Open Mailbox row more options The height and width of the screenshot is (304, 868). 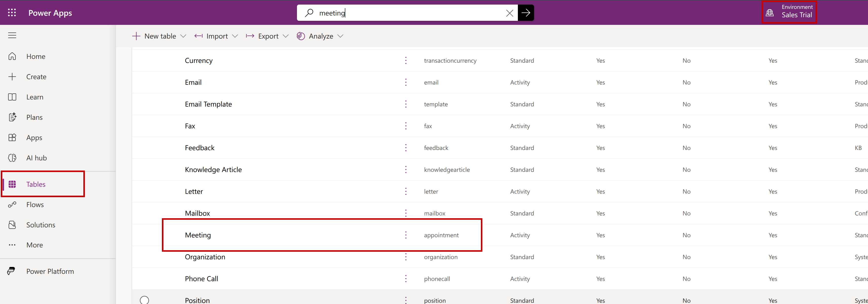point(406,213)
